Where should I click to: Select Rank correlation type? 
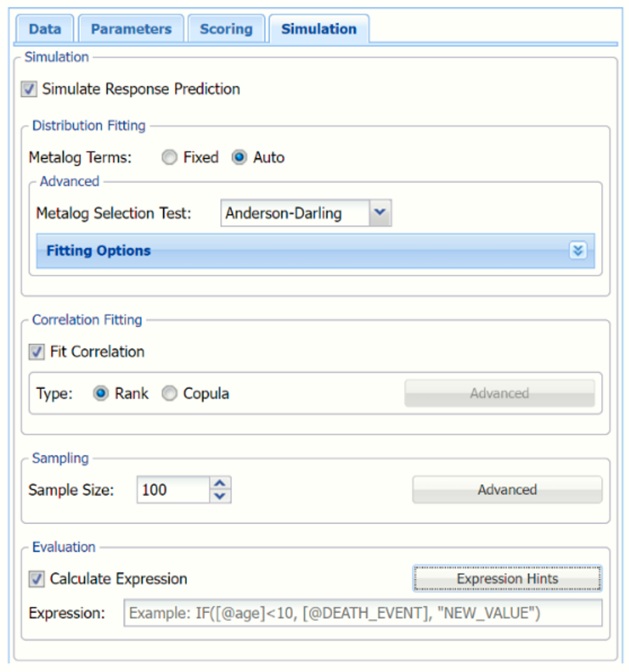pos(101,394)
